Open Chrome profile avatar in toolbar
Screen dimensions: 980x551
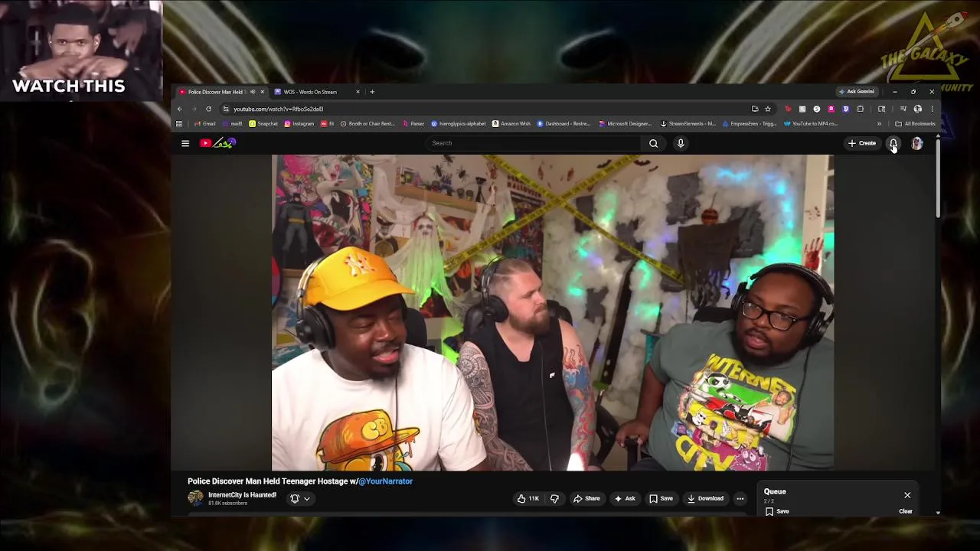click(x=917, y=109)
